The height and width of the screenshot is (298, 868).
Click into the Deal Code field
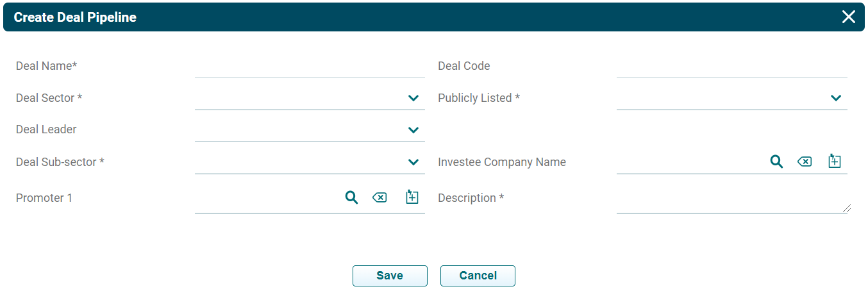click(731, 67)
